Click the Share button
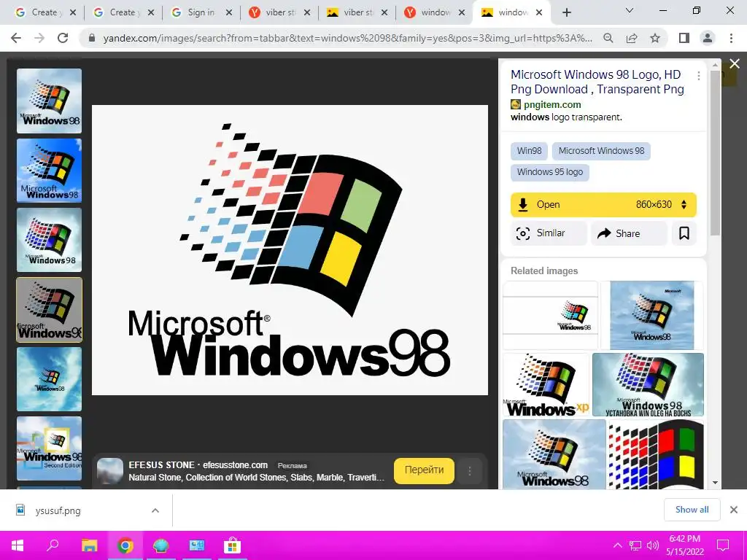This screenshot has height=560, width=747. pyautogui.click(x=629, y=233)
